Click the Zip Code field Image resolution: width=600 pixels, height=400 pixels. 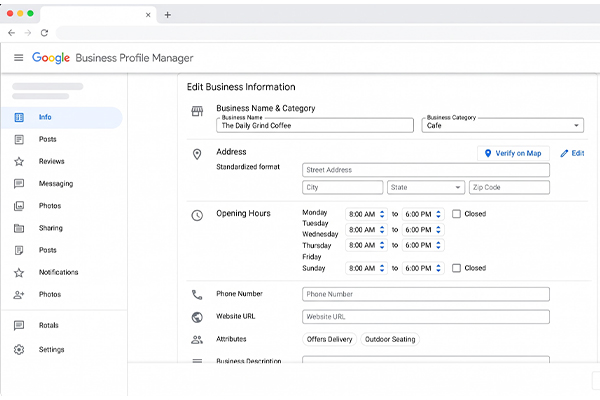click(x=509, y=188)
